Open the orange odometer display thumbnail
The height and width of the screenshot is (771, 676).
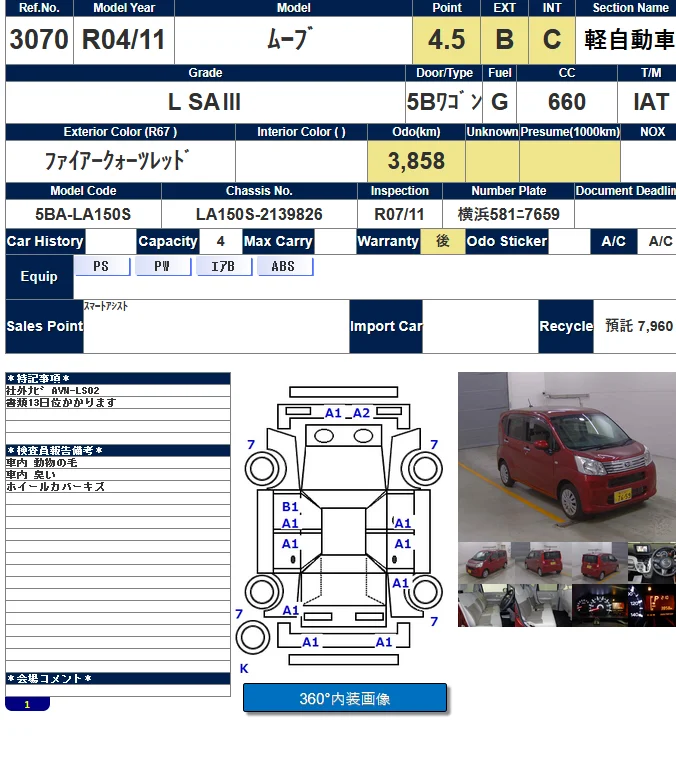(x=652, y=606)
